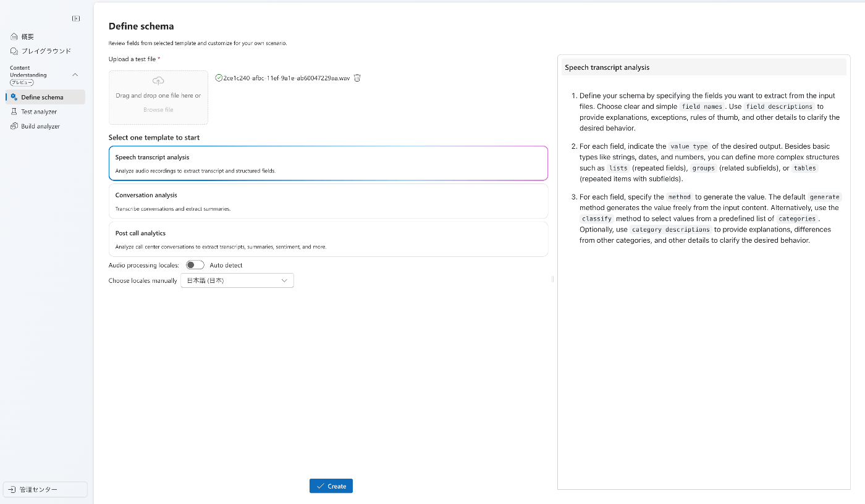Click the cloud upload icon

tap(158, 81)
